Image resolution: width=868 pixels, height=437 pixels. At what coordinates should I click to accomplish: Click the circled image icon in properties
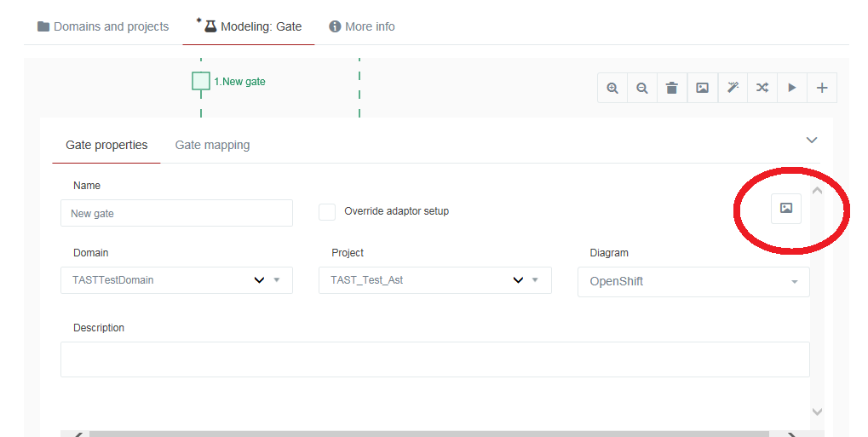pyautogui.click(x=786, y=208)
